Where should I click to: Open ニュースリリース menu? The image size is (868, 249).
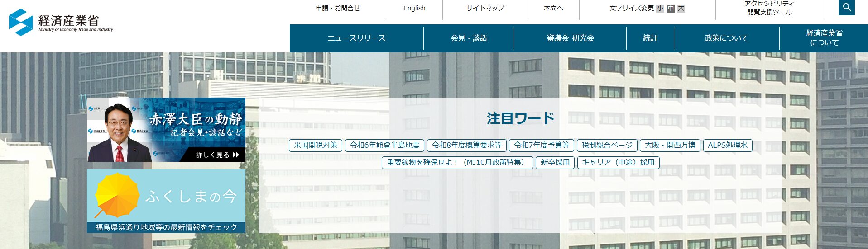(356, 38)
